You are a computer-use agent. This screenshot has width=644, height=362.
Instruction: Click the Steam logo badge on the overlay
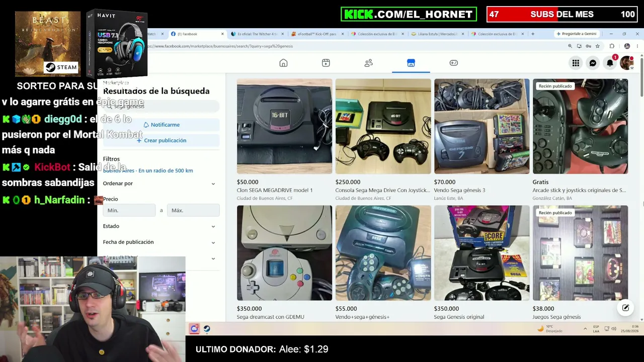62,67
